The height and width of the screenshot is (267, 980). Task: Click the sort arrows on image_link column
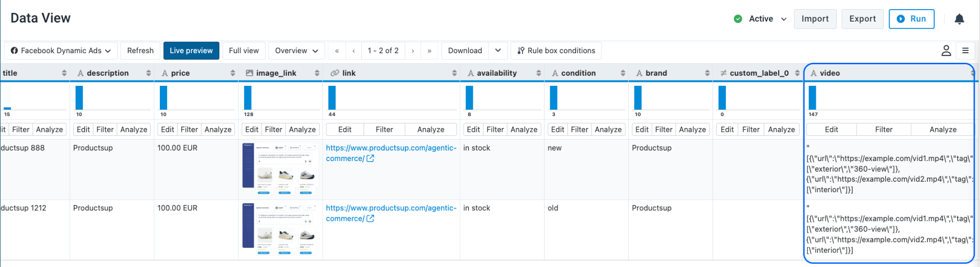317,73
